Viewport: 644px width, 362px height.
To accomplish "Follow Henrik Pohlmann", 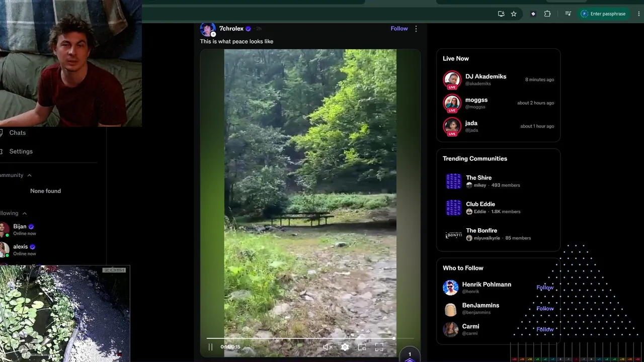I will (x=545, y=288).
